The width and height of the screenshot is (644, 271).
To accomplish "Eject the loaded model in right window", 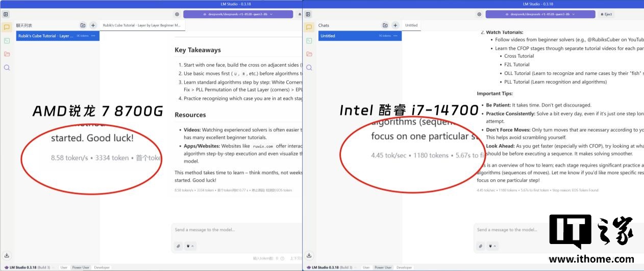I will click(x=606, y=14).
